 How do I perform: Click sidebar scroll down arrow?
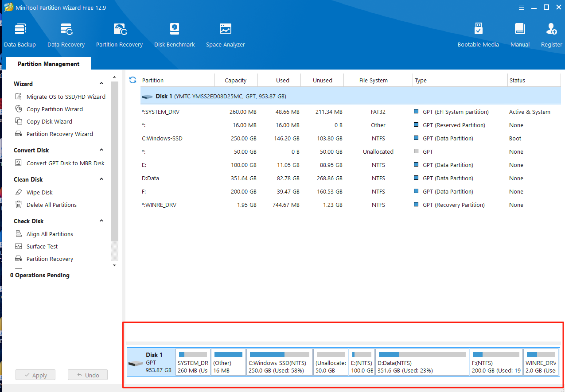tap(114, 265)
